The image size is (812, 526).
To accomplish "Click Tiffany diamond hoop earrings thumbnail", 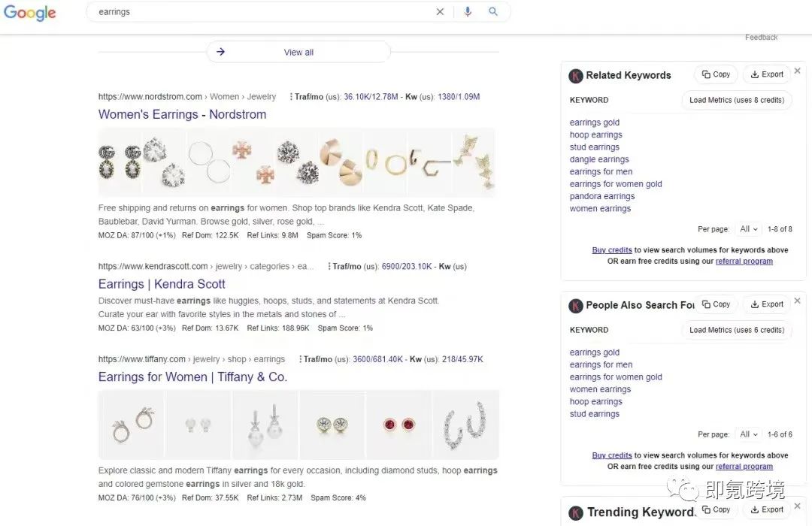I will 465,425.
